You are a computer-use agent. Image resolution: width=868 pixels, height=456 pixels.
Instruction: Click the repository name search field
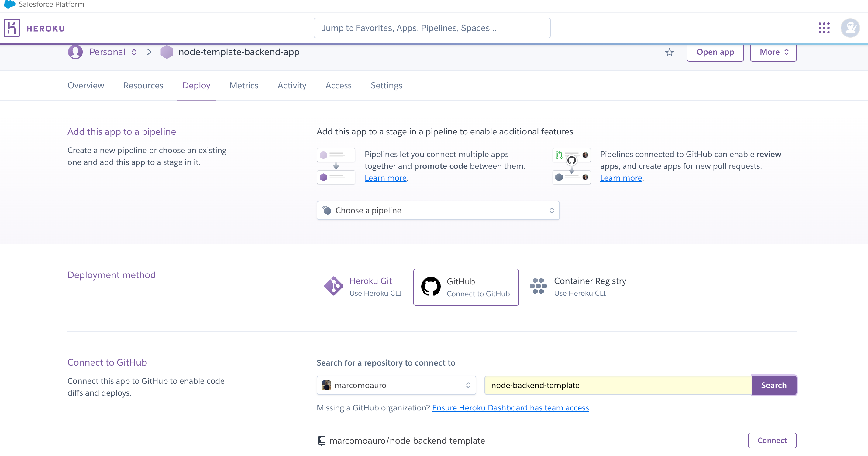click(x=618, y=385)
